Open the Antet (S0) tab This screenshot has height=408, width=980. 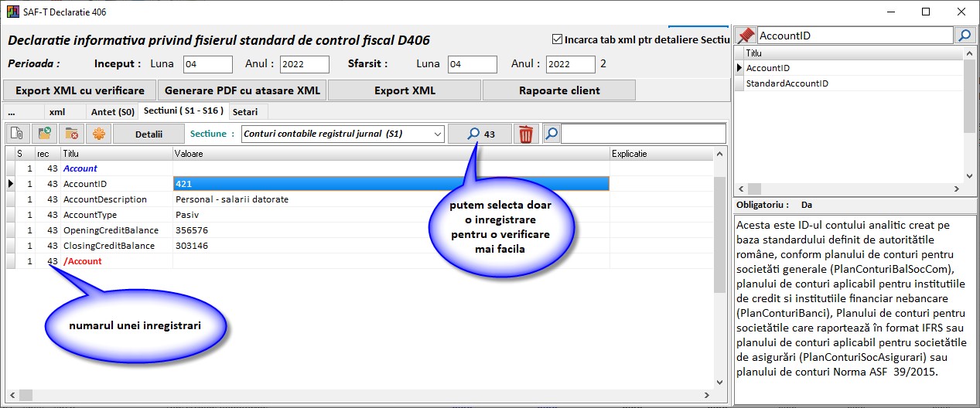point(112,112)
